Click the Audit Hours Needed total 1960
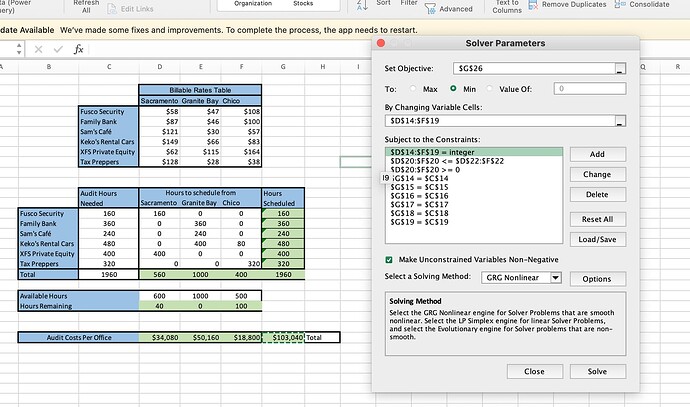 click(x=109, y=275)
